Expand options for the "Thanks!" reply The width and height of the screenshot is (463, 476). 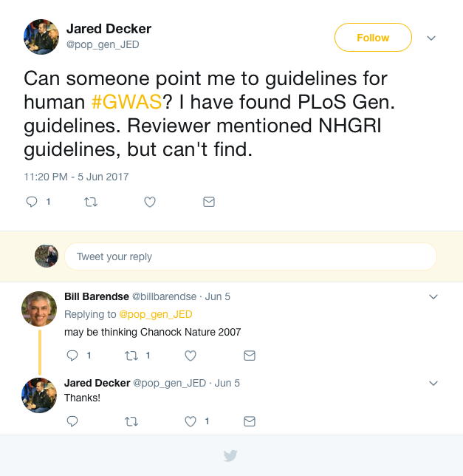tap(433, 383)
